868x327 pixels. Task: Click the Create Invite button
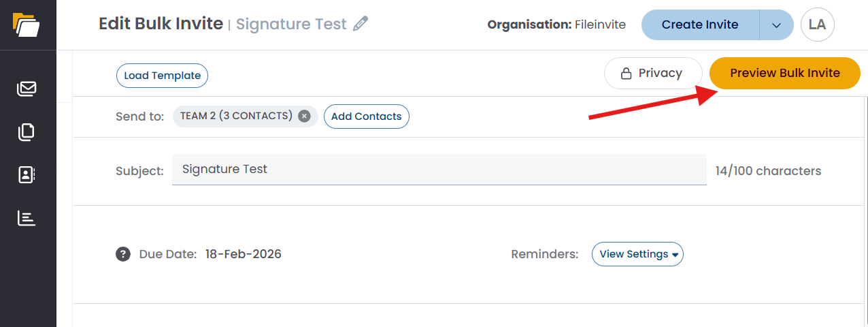700,25
